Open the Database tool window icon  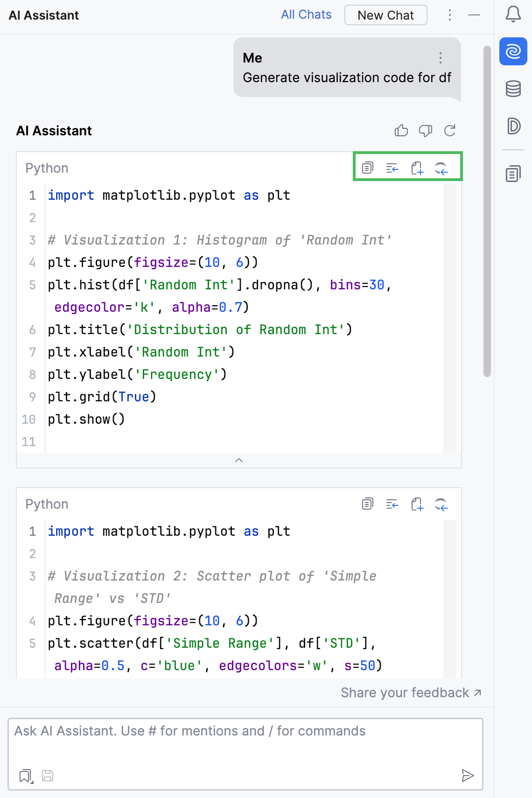tap(513, 88)
